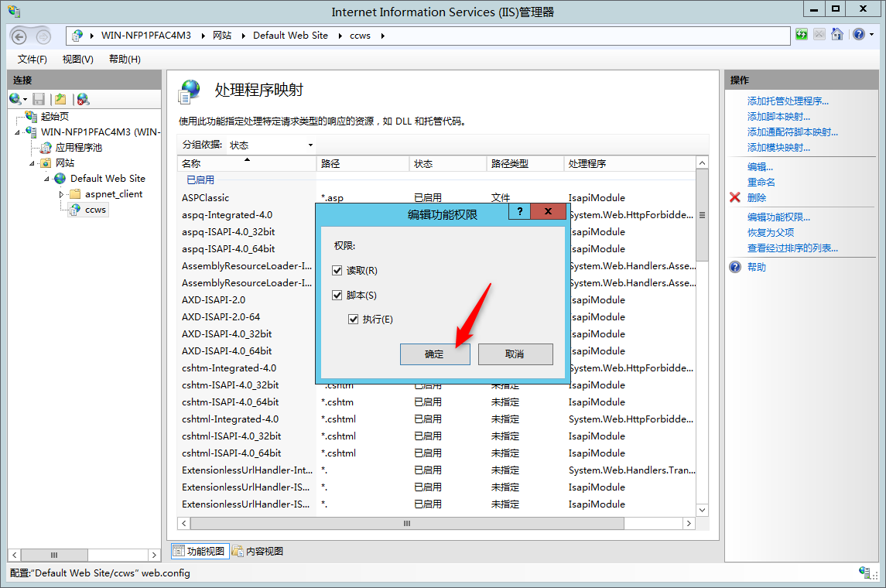
Task: Click breadcrumb arrow after Default Web Site
Action: [340, 36]
